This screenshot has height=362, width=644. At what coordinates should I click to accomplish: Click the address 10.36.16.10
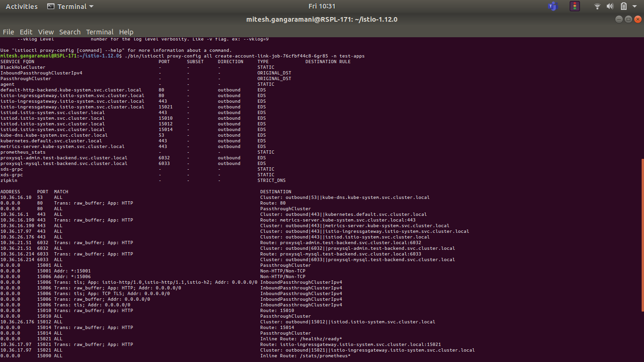16,197
